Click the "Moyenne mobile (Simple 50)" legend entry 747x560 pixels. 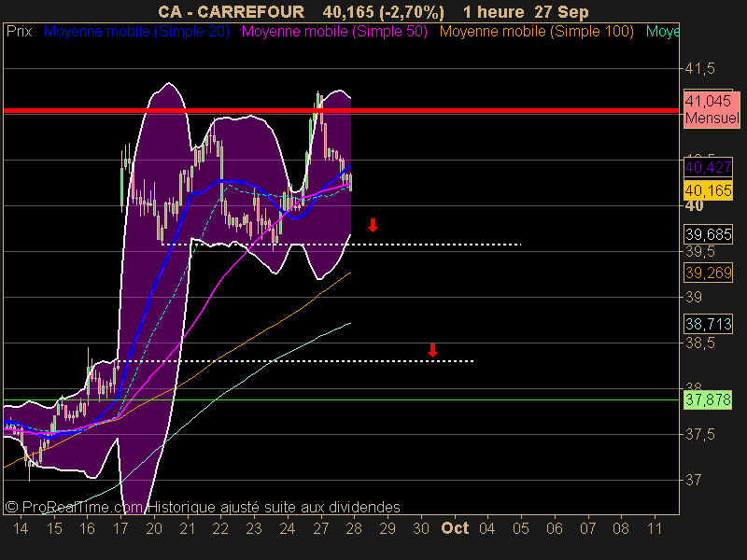pos(334,32)
